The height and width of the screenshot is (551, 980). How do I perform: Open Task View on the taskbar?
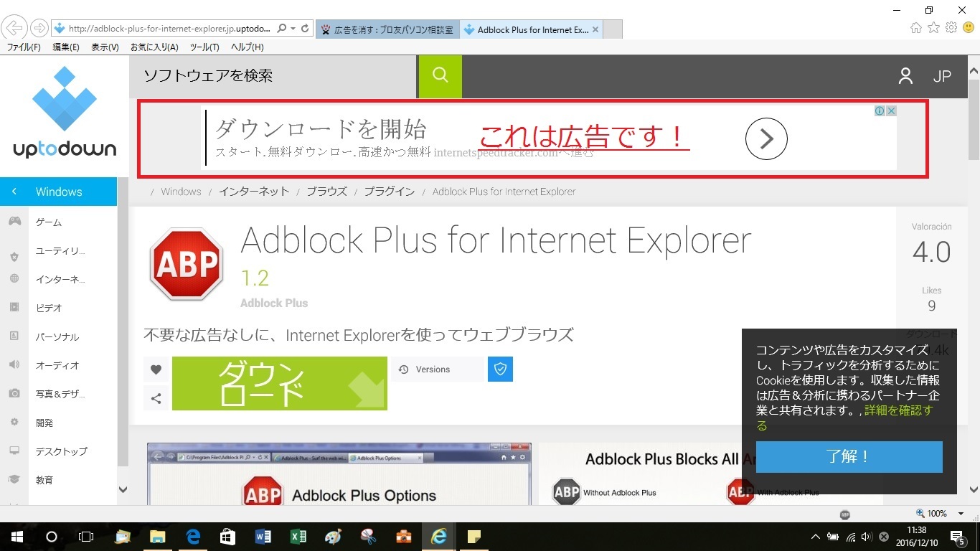coord(86,537)
